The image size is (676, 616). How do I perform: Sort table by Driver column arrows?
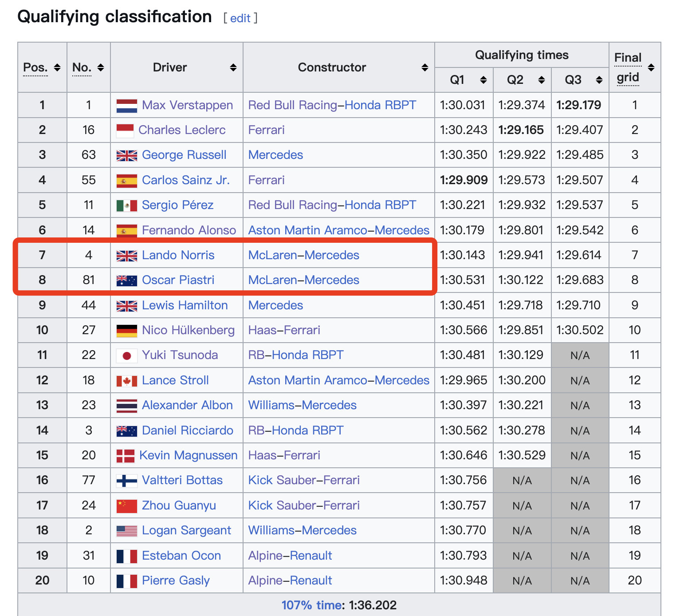pyautogui.click(x=233, y=67)
